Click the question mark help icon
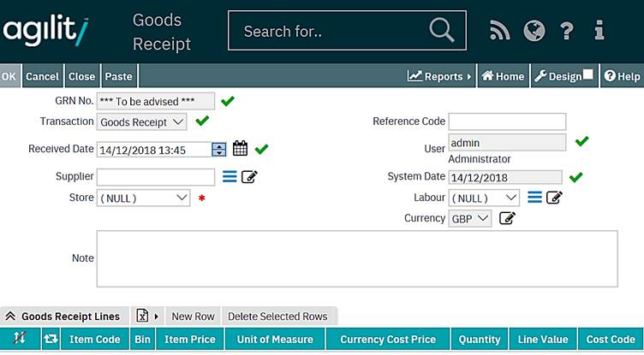Viewport: 644px width, 355px height. 566,31
